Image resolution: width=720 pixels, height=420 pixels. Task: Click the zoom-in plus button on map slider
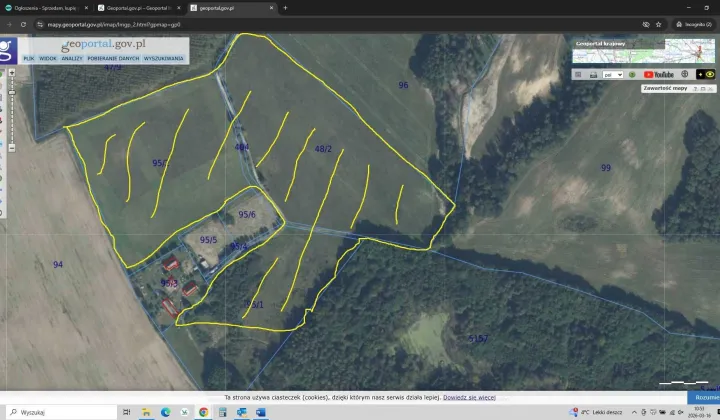[x=10, y=72]
